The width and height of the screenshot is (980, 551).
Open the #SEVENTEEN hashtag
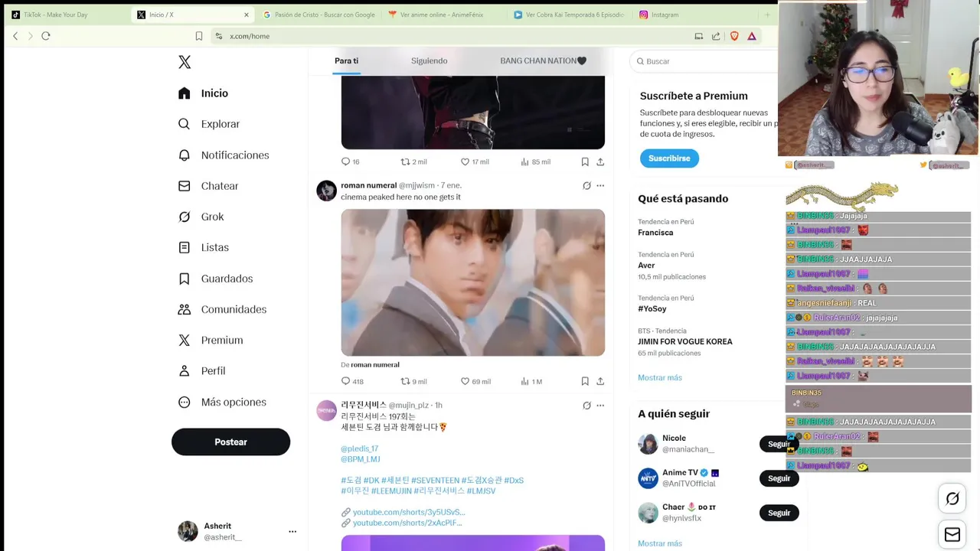[435, 480]
